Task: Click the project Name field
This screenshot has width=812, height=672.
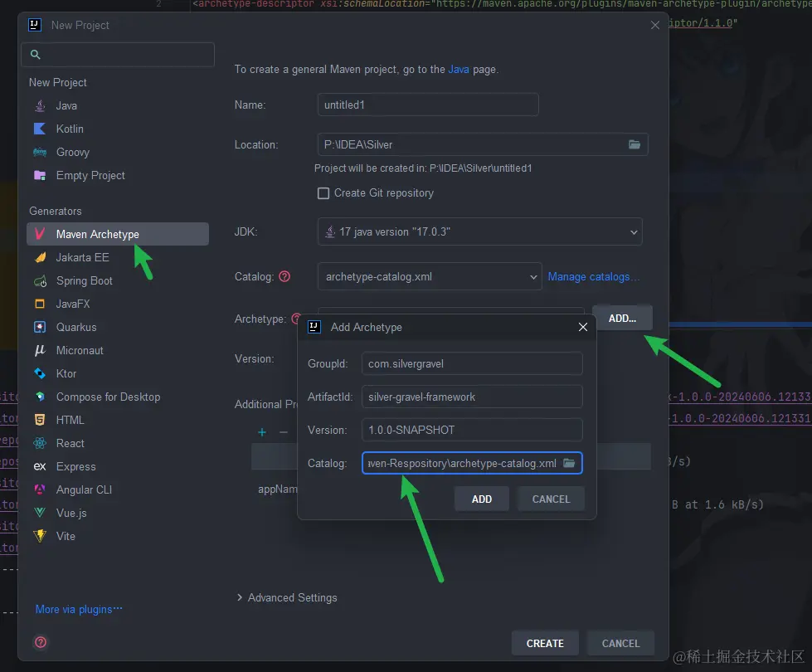Action: point(428,105)
